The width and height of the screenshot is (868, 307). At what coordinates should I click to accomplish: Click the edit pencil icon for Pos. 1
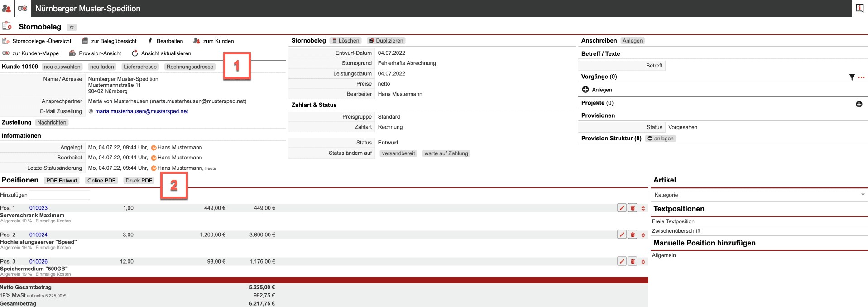(x=622, y=208)
